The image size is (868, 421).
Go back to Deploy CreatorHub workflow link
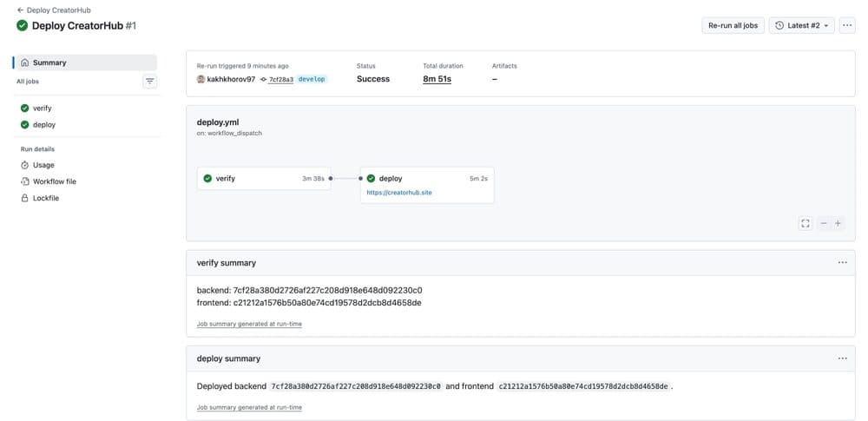click(54, 10)
